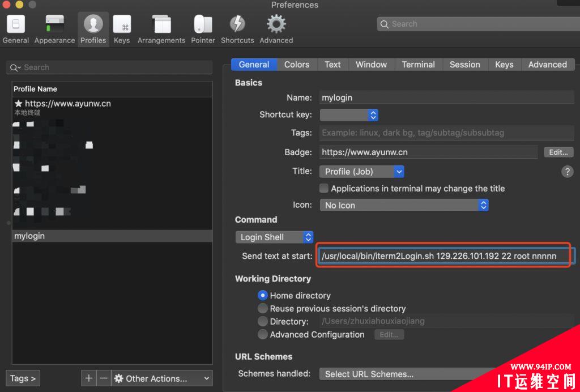Select the mylogin profile row
Image resolution: width=580 pixels, height=392 pixels.
coord(112,236)
